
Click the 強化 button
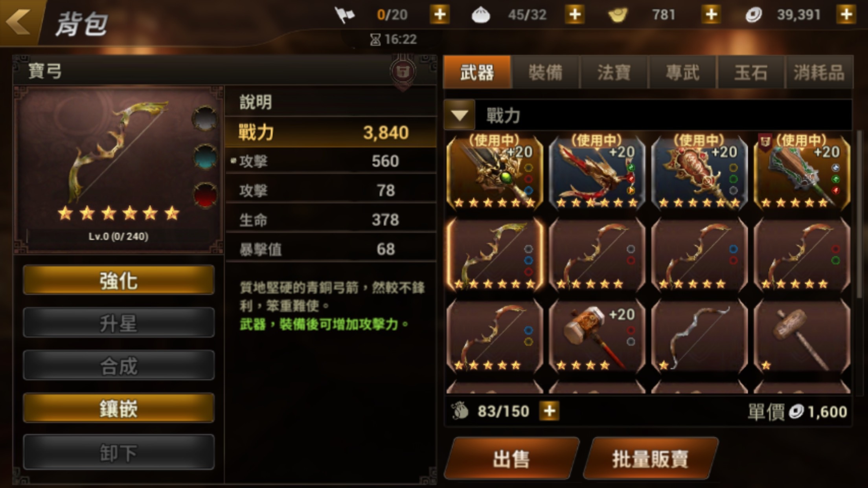[x=119, y=280]
